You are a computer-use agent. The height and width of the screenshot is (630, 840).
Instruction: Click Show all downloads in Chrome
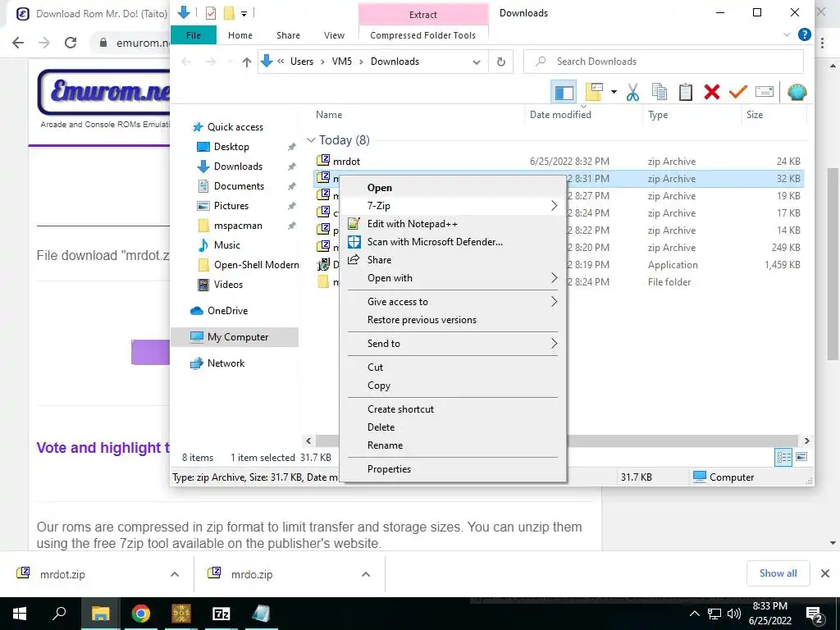tap(778, 573)
